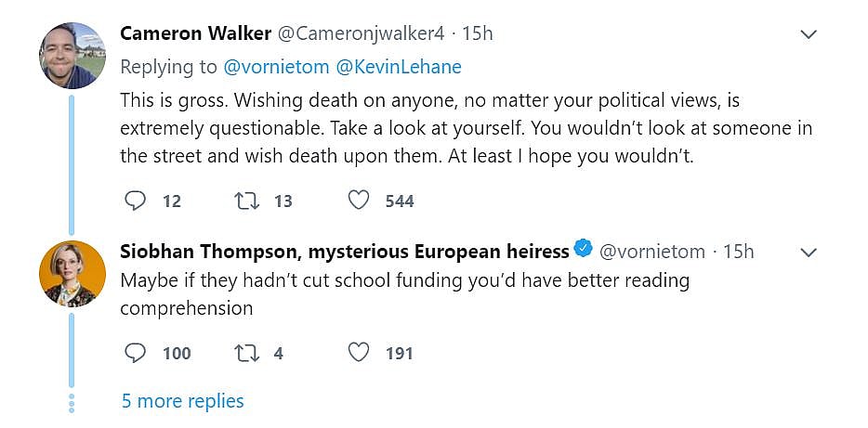Click the 15h timestamp on Siobhan's tweet
The height and width of the screenshot is (428, 868).
(x=738, y=251)
